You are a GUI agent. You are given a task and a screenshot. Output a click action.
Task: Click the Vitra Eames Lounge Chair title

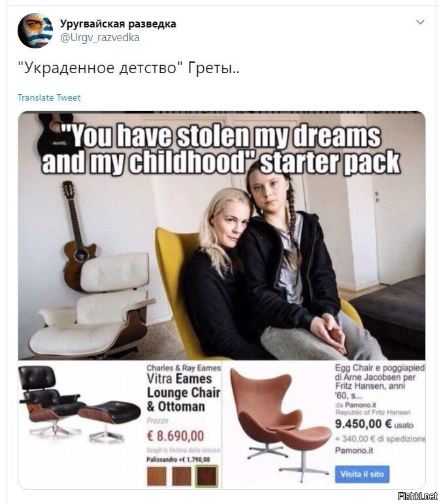184,392
